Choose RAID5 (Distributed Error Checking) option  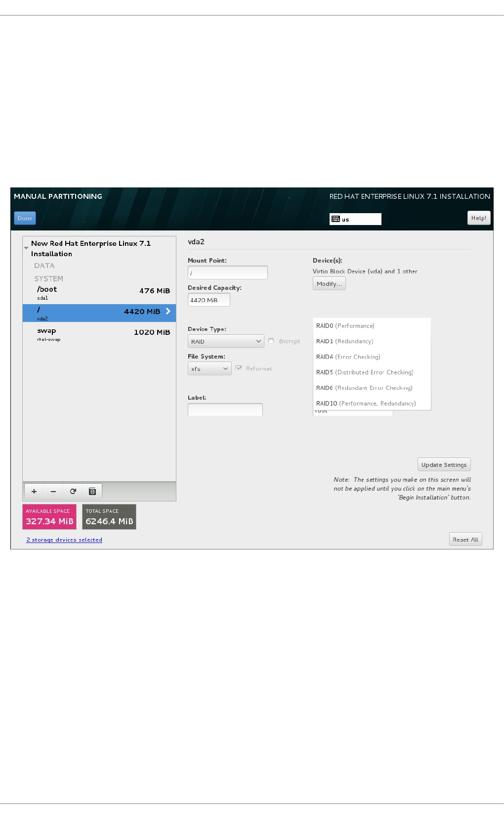372,372
